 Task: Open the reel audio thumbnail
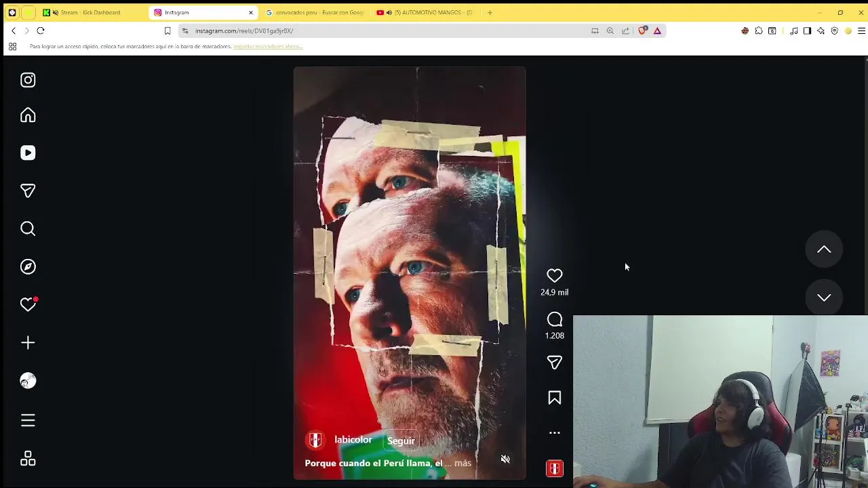[x=555, y=468]
